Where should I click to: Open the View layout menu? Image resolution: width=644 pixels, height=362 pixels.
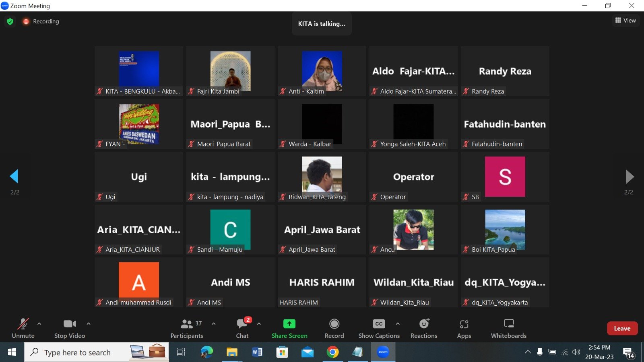pos(625,21)
